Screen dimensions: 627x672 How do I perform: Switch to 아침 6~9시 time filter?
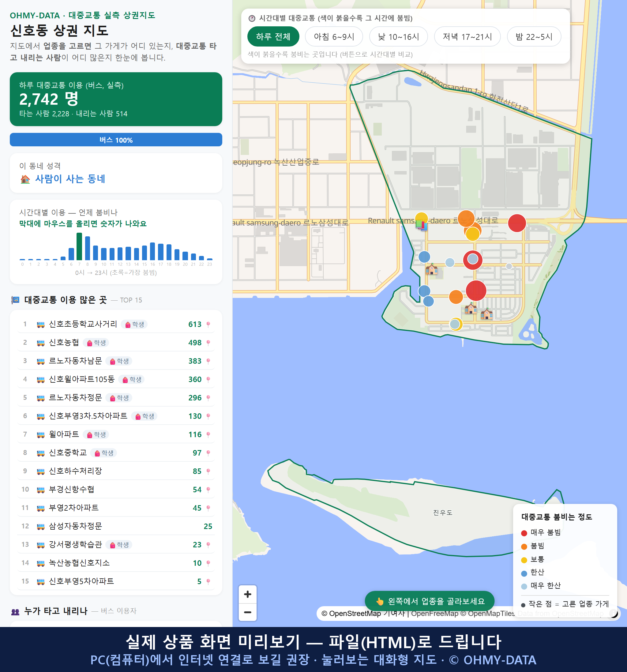[x=334, y=36]
